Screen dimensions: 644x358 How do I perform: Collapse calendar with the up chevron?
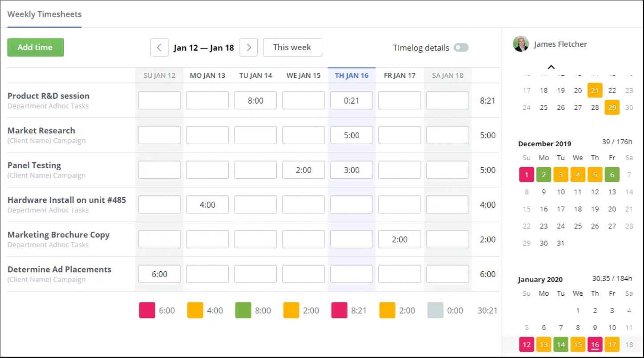551,67
